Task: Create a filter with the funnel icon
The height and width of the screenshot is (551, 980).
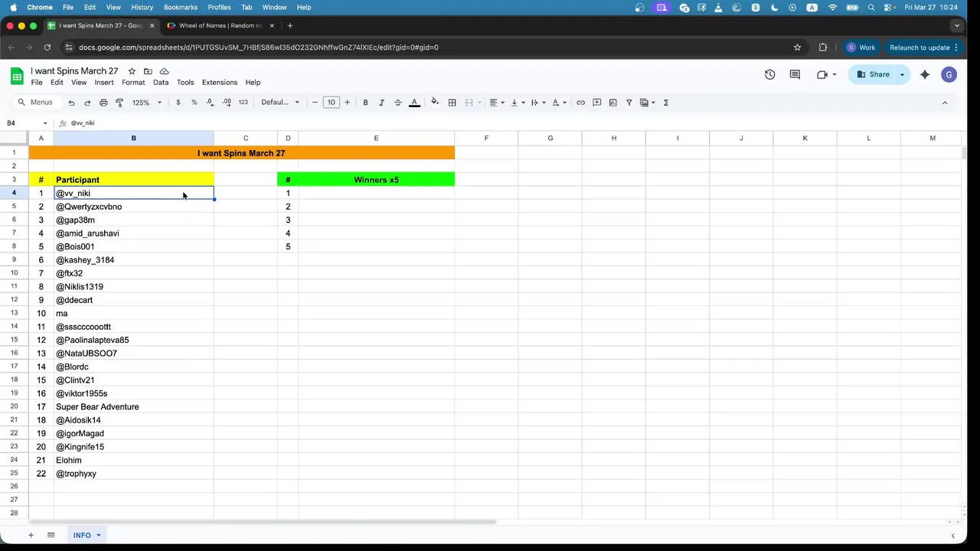Action: click(x=629, y=103)
